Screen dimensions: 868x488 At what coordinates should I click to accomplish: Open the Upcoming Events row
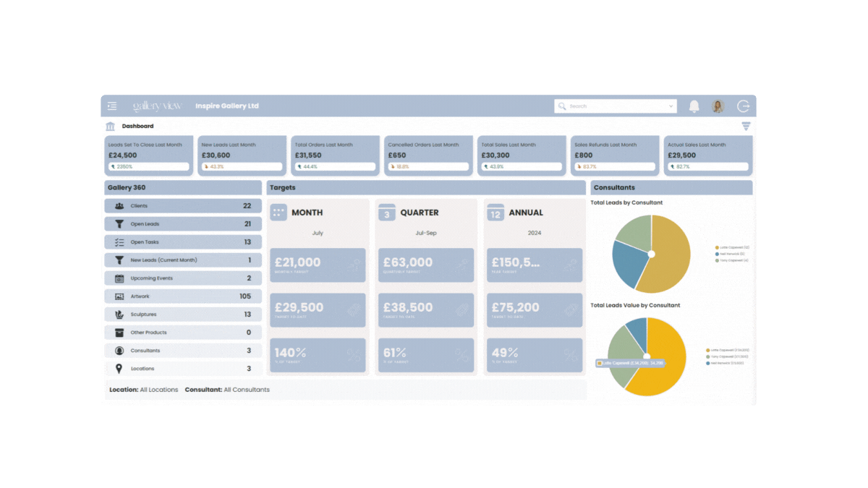pyautogui.click(x=183, y=278)
